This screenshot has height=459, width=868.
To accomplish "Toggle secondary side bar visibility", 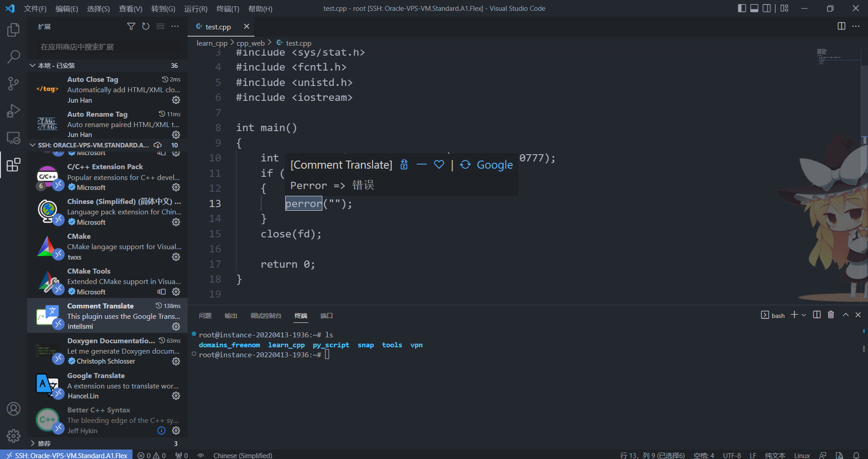I will pyautogui.click(x=767, y=8).
